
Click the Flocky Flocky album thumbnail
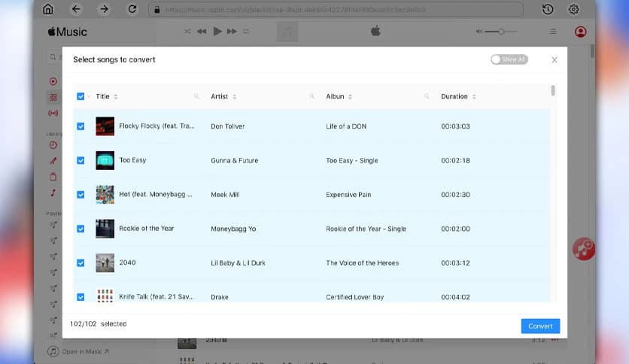(x=105, y=126)
